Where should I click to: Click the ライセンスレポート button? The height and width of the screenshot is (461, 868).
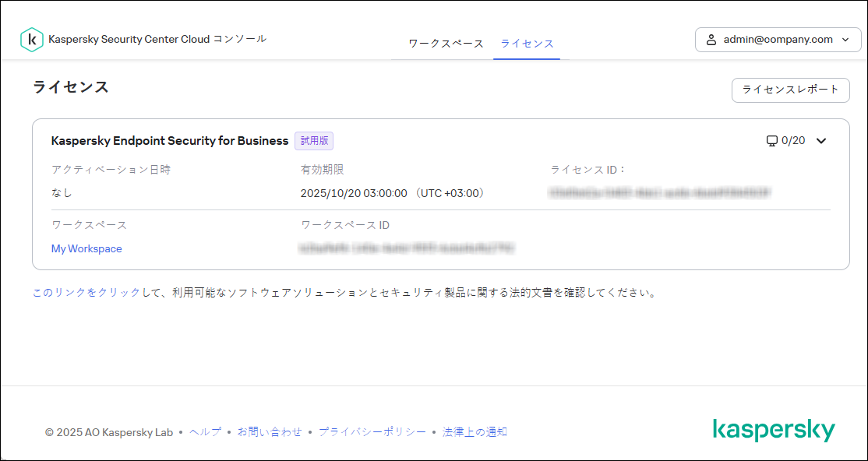790,90
